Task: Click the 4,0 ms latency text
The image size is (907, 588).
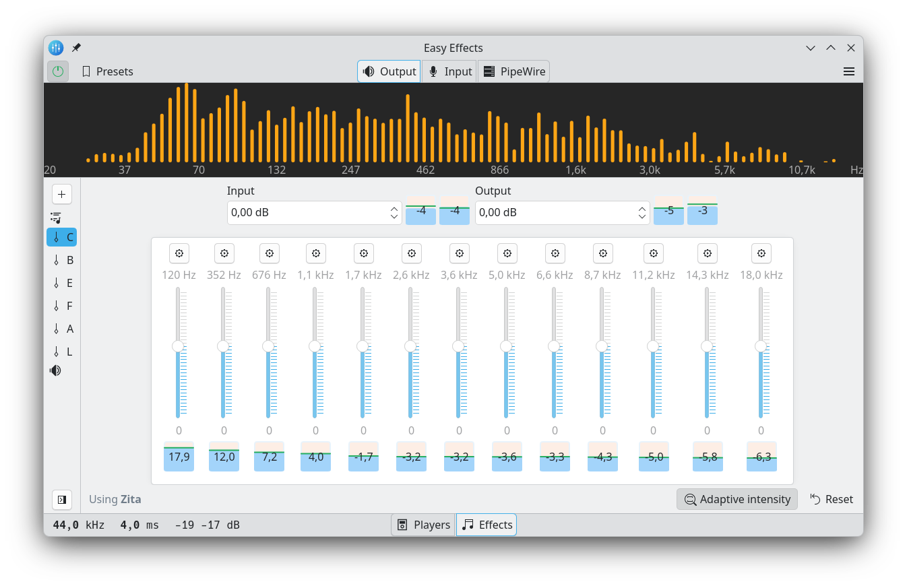Action: (139, 525)
